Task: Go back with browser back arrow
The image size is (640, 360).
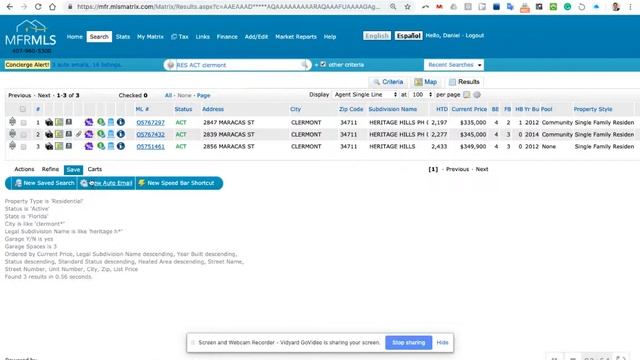Action: pos(10,7)
